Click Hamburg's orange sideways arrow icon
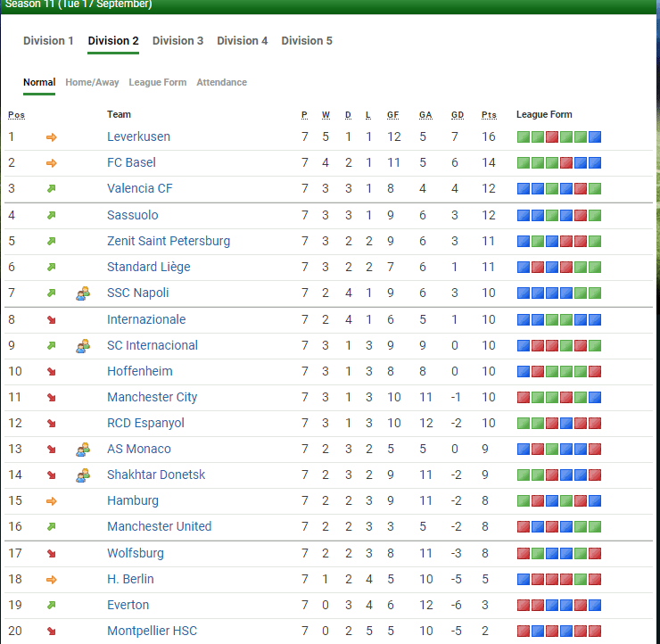 (x=51, y=501)
